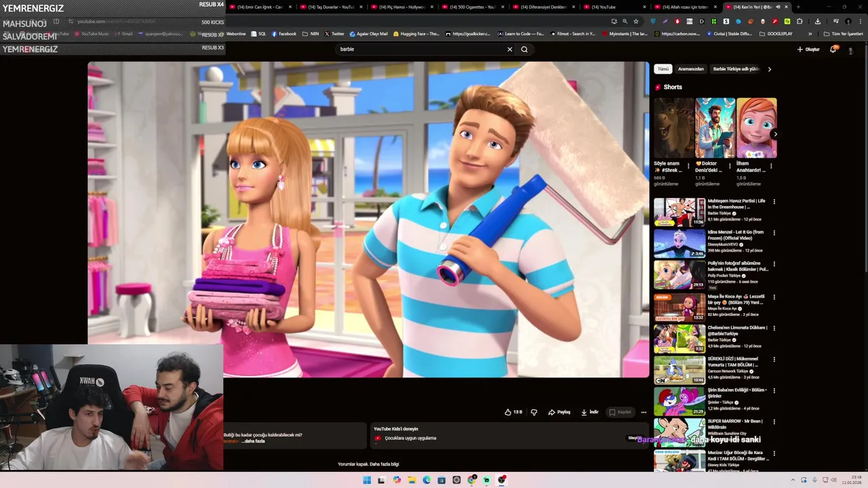Click the Kaydet save button
The height and width of the screenshot is (488, 868).
click(x=620, y=412)
